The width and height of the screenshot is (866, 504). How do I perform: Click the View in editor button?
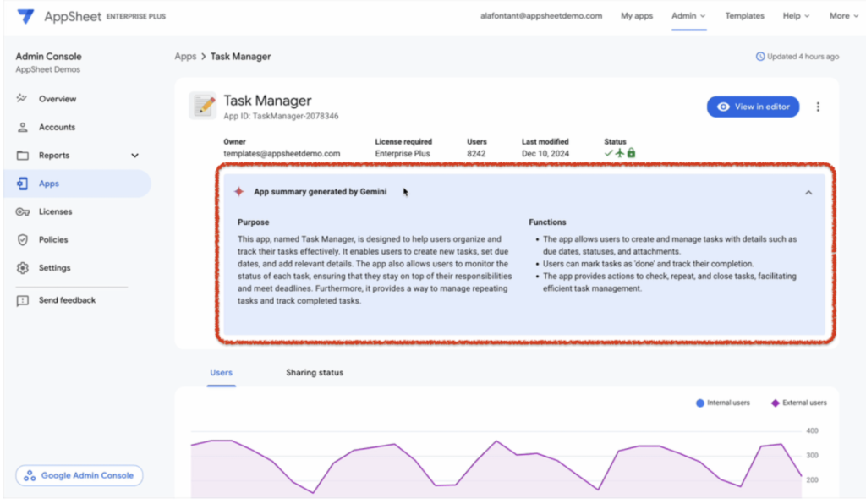[753, 107]
